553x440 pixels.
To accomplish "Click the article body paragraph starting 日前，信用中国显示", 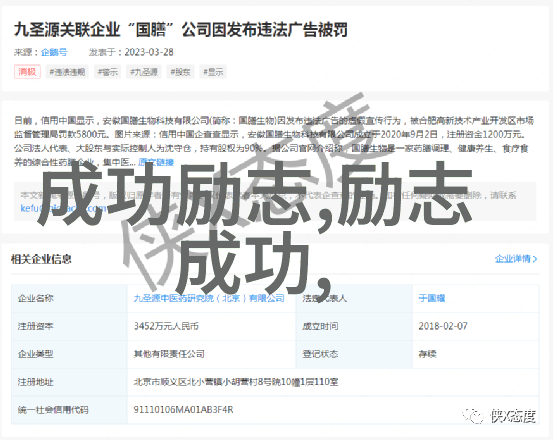I will point(274,141).
